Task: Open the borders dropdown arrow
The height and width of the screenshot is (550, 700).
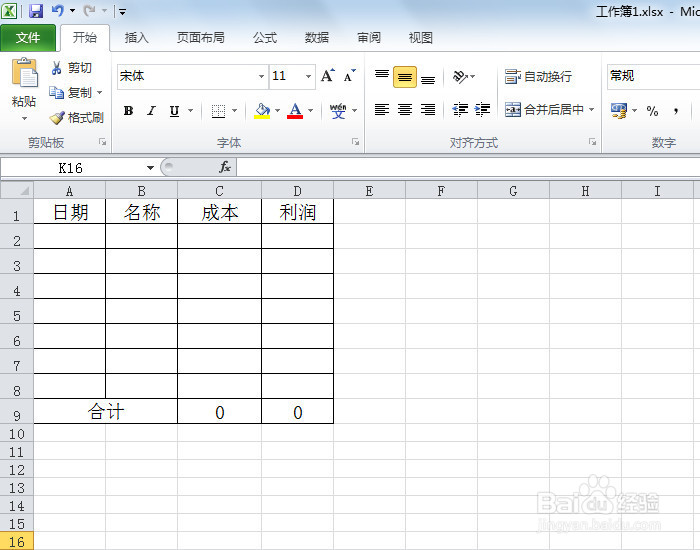Action: pos(234,111)
